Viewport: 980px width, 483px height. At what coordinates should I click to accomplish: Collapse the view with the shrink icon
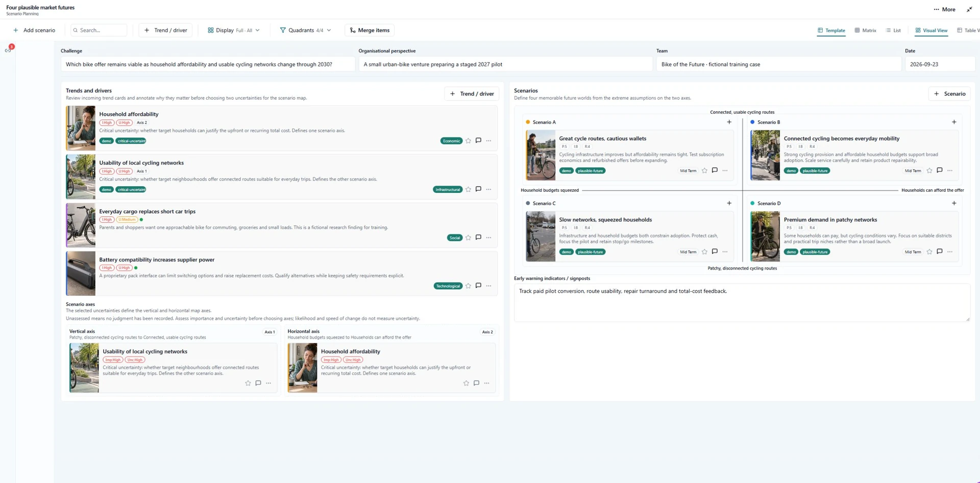click(x=969, y=9)
